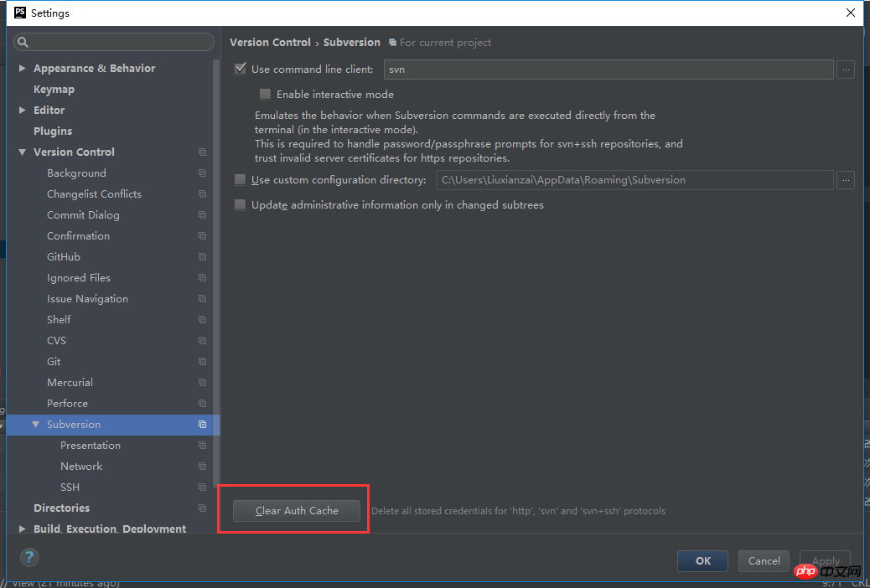Screen dimensions: 870x588
Task: Click the project-level icon beside Issue Navigation
Action: 202,298
